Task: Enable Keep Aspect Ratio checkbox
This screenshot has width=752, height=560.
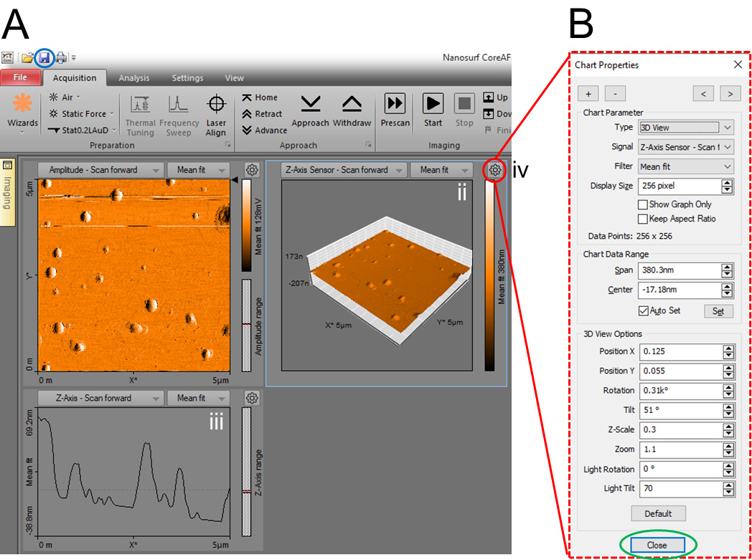Action: (x=643, y=219)
